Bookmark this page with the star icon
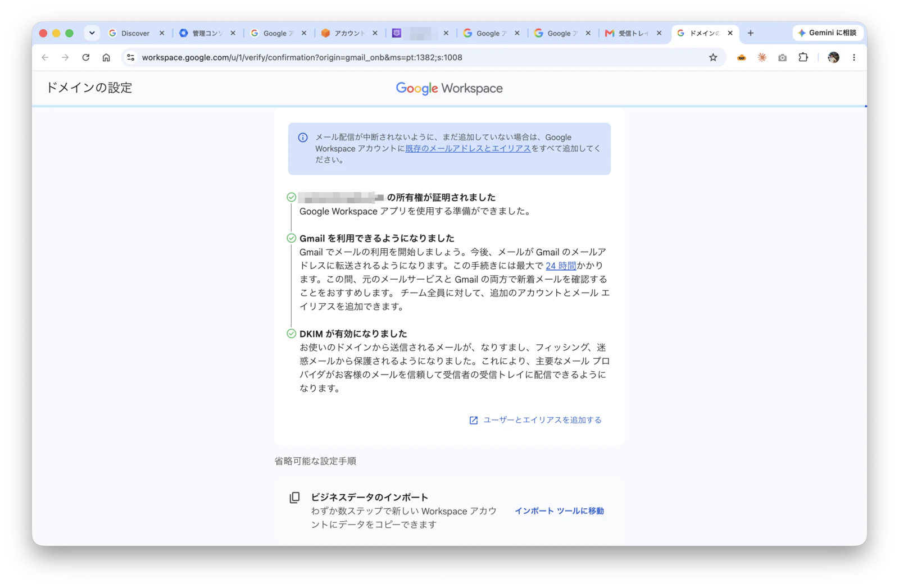Image resolution: width=899 pixels, height=588 pixels. coord(713,57)
